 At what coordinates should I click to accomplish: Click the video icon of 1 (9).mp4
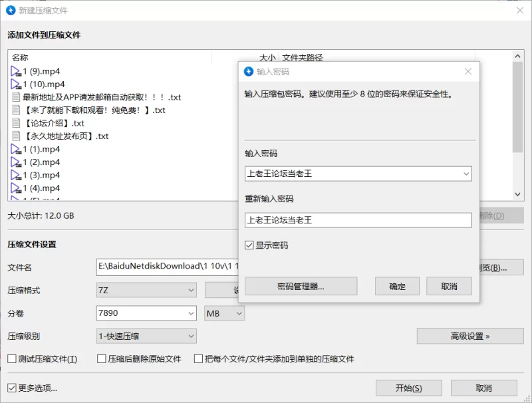coord(16,71)
